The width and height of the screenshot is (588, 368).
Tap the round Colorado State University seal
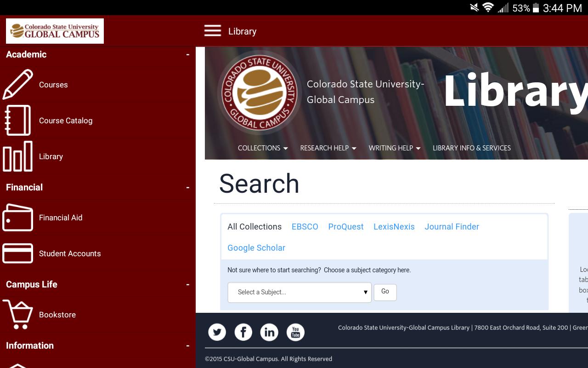coord(260,93)
